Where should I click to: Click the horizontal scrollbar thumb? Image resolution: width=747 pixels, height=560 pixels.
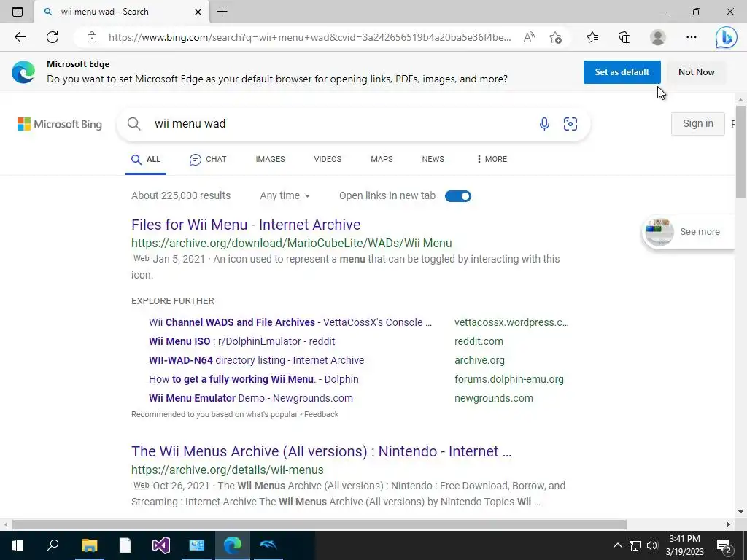[320, 525]
